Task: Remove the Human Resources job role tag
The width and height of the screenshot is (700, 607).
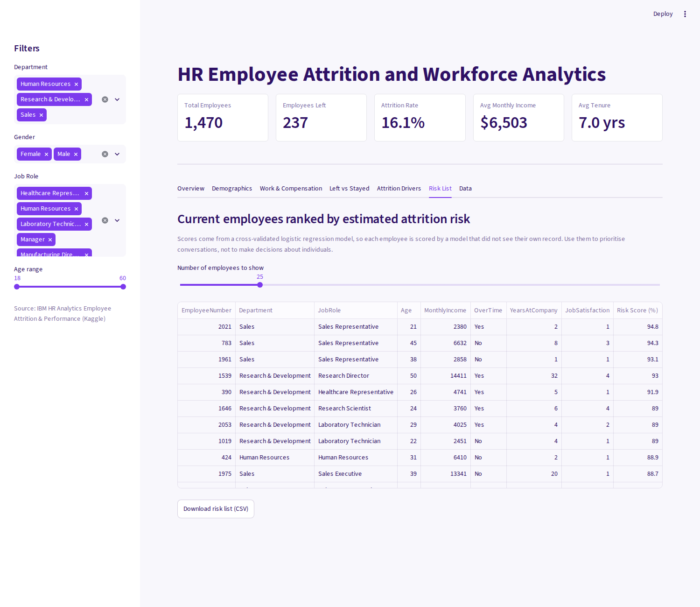Action: click(x=76, y=209)
